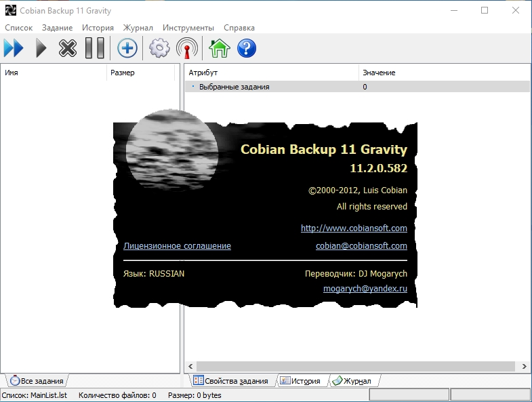This screenshot has height=402, width=532.
Task: Click Лицензионное соглашение license link
Action: 177,246
